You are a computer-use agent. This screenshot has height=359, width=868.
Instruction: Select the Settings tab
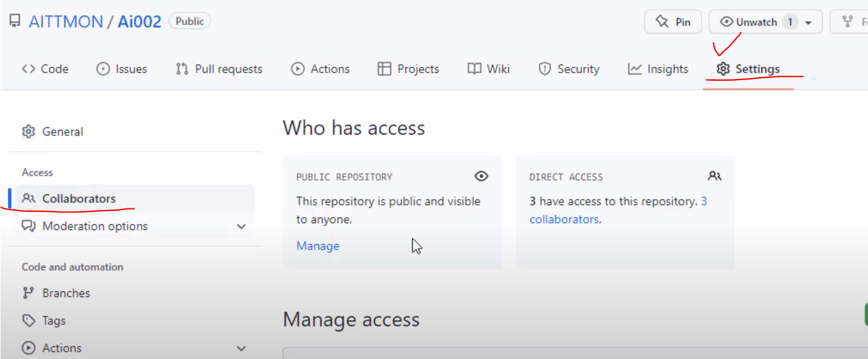[x=748, y=69]
